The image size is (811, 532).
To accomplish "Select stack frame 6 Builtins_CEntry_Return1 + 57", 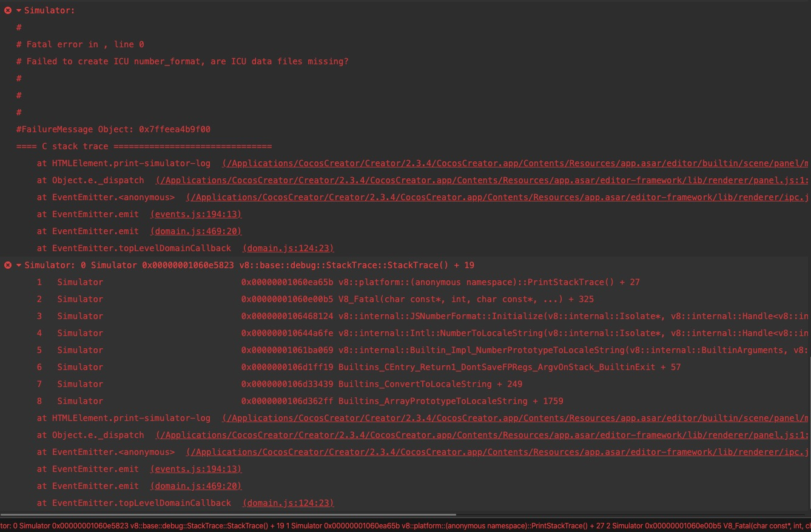I will (x=359, y=367).
